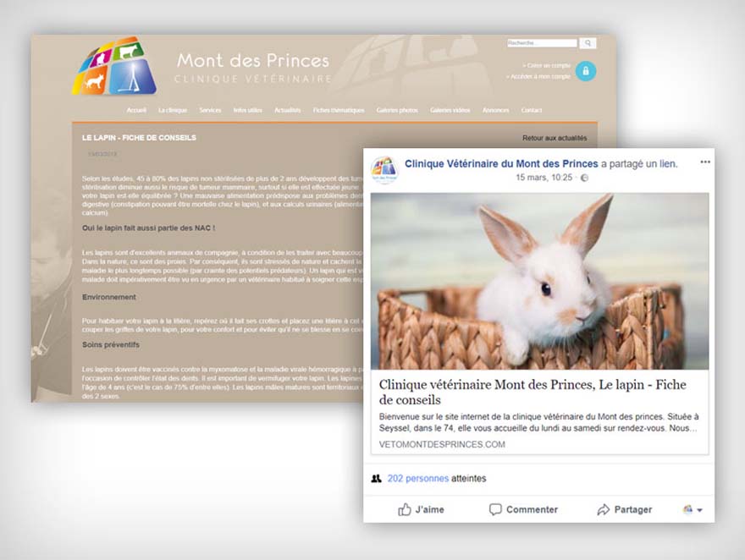Click LE LAPIN - FICHE DE CONSEILS heading
Image resolution: width=745 pixels, height=560 pixels.
(x=139, y=138)
